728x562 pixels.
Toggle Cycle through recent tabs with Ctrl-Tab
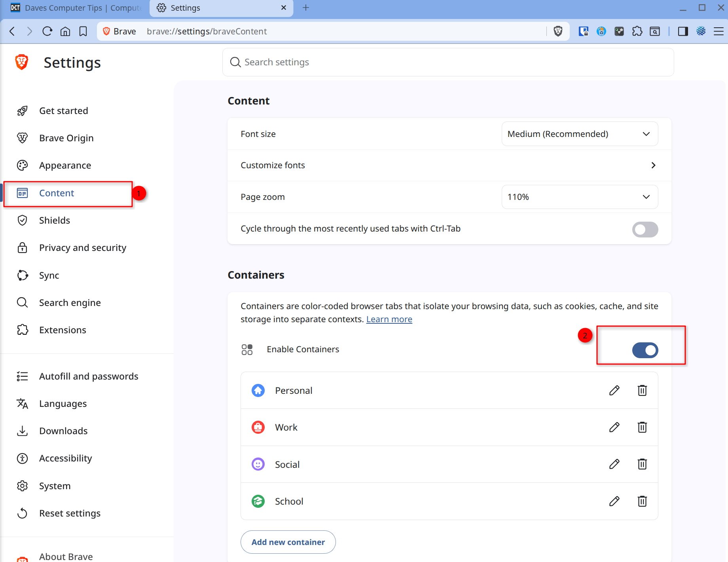(x=645, y=229)
